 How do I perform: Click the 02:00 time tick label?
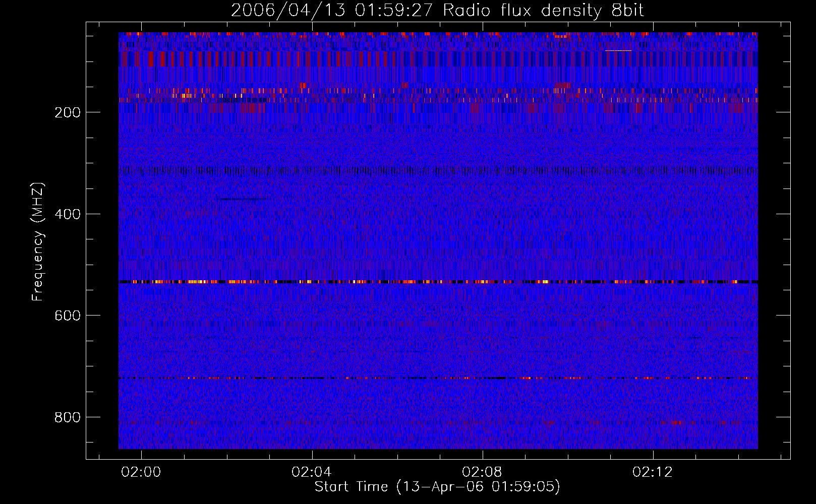point(141,472)
